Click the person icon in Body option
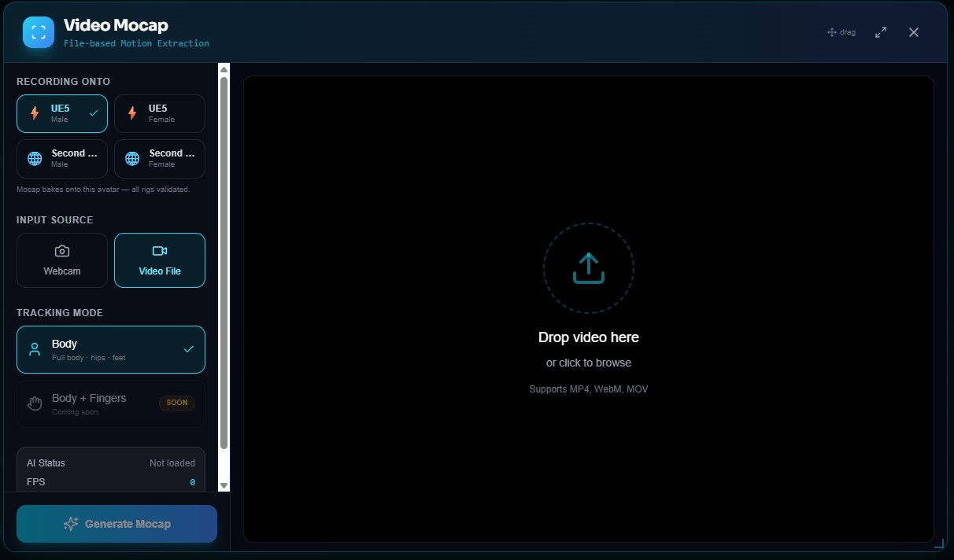This screenshot has width=954, height=560. coord(35,349)
